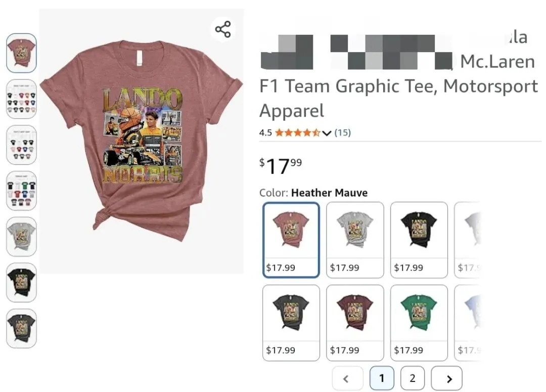Viewport: 546px width, 392px height.
Task: Select the Heather Mauve shirt color swatch
Action: pos(291,240)
